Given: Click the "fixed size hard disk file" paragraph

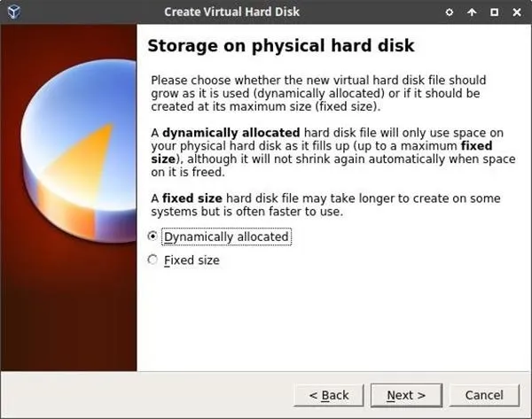Looking at the screenshot, I should tap(325, 205).
